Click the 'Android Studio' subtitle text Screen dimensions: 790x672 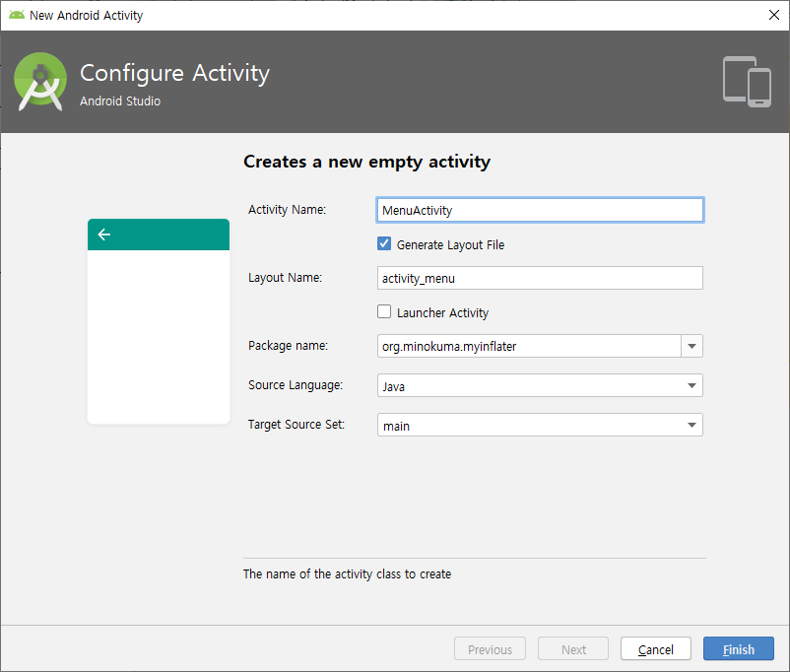point(120,101)
